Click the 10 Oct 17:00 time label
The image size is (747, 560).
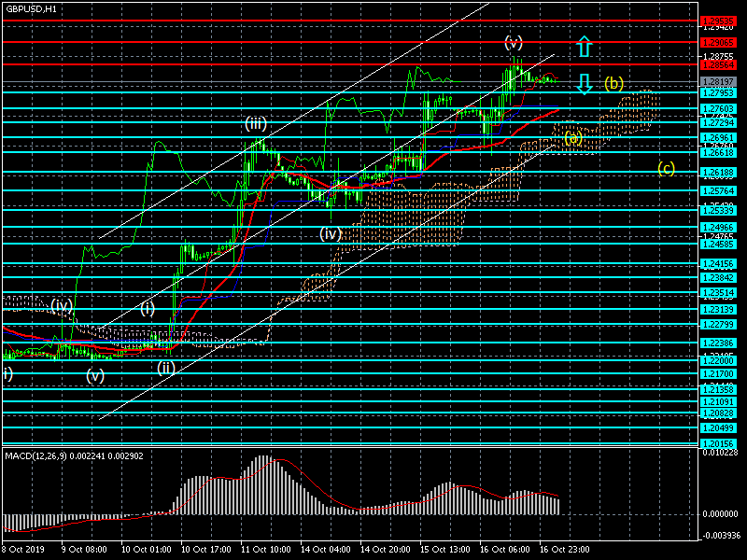tap(206, 549)
